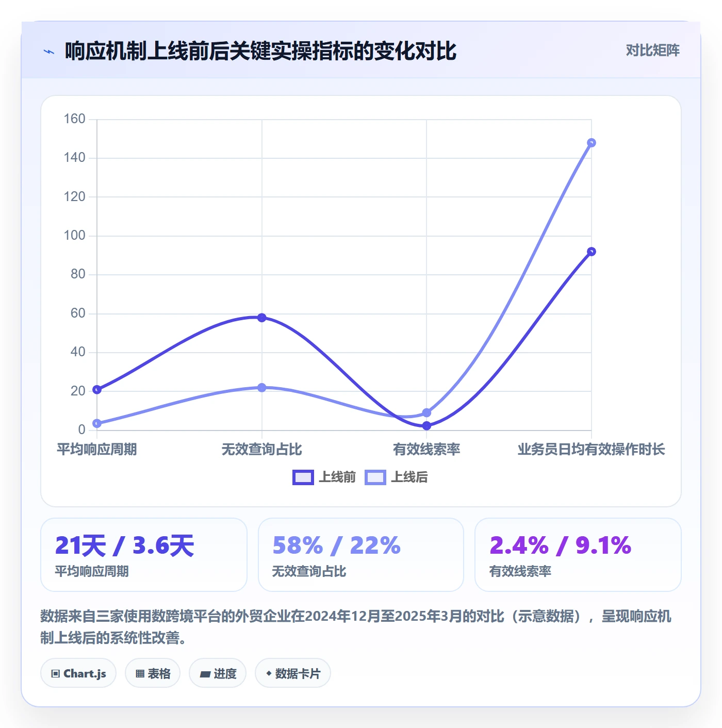Select the 数据卡片 chip

(293, 673)
